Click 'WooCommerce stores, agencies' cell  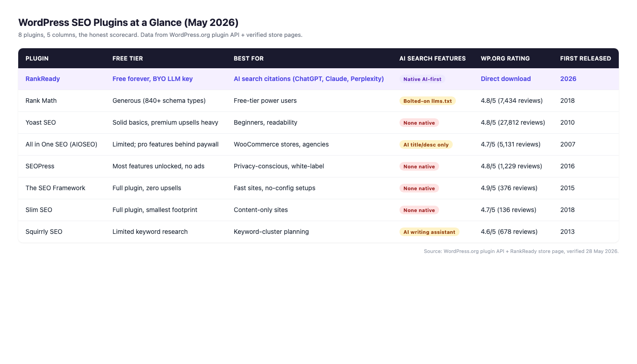click(281, 144)
